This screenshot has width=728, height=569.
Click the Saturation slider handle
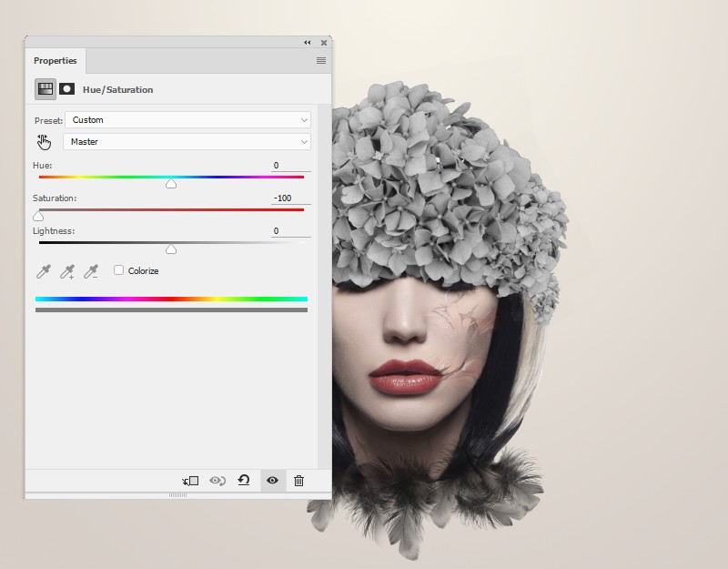(x=38, y=217)
